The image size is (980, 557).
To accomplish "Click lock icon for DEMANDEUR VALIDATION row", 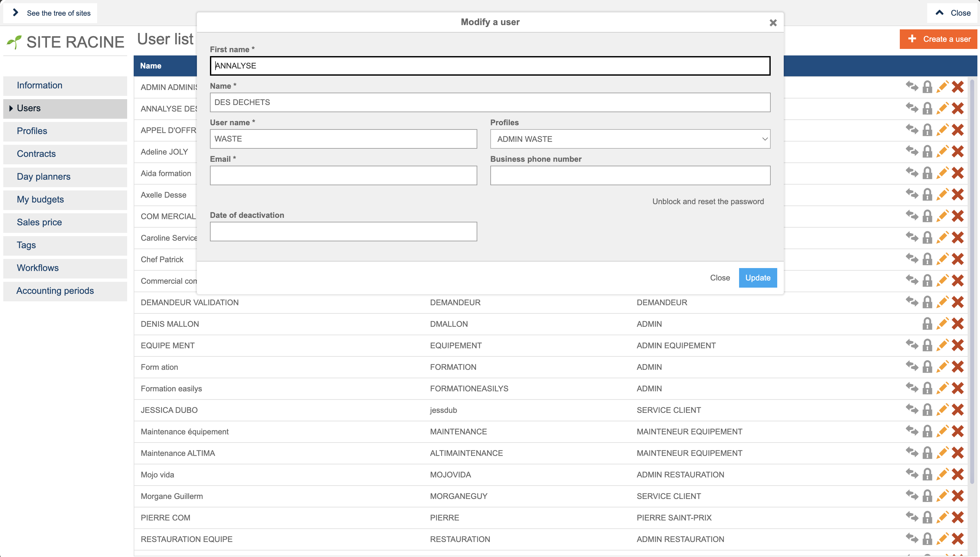I will coord(927,302).
